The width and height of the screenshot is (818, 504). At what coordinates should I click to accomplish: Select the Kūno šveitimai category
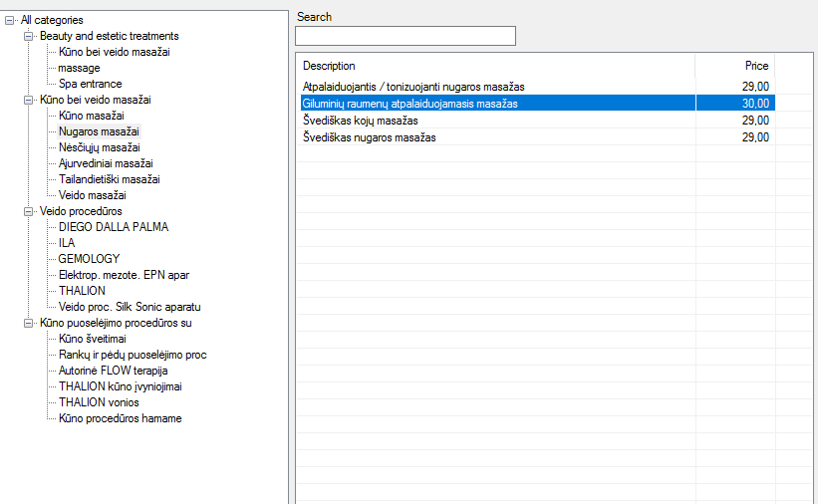point(93,339)
